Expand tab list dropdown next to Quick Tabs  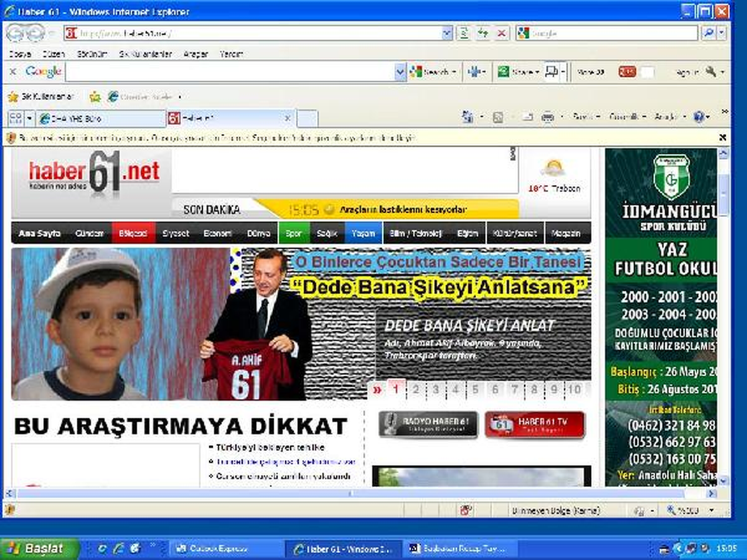30,118
